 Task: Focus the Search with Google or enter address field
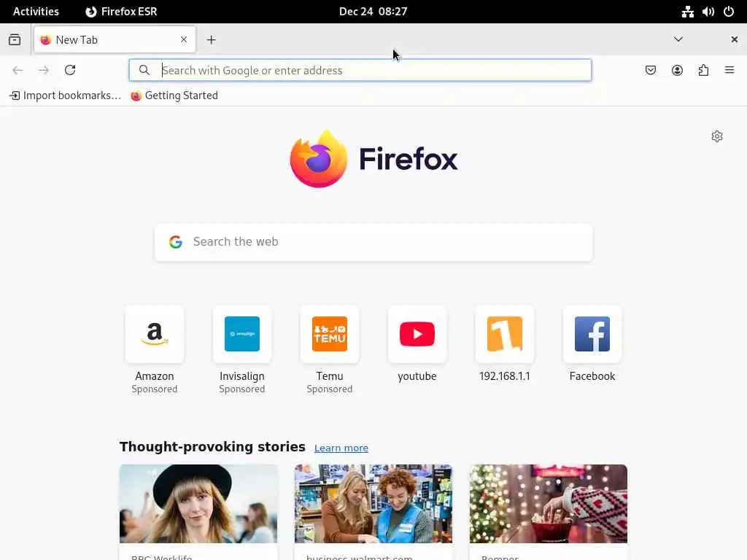click(360, 70)
